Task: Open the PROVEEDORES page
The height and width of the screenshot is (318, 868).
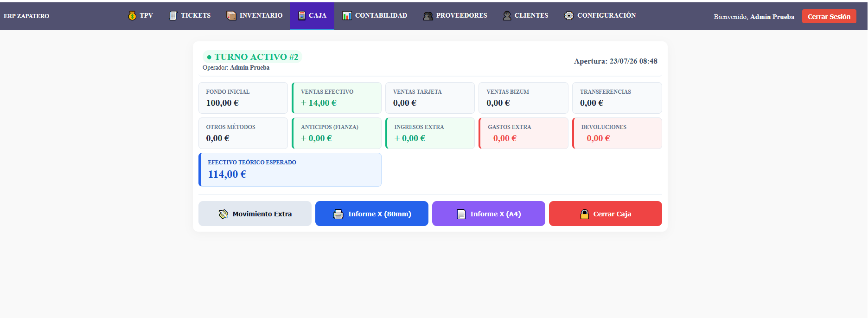Action: [455, 16]
